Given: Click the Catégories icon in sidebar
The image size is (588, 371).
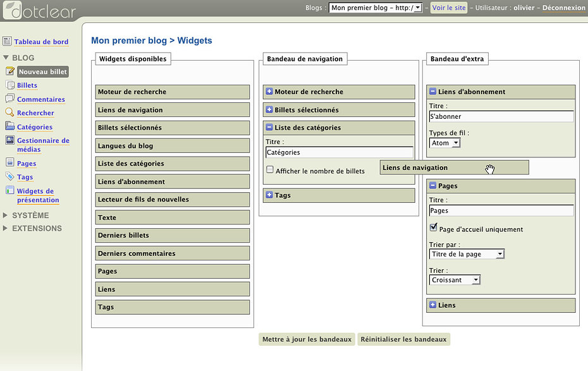Looking at the screenshot, I should 9,126.
